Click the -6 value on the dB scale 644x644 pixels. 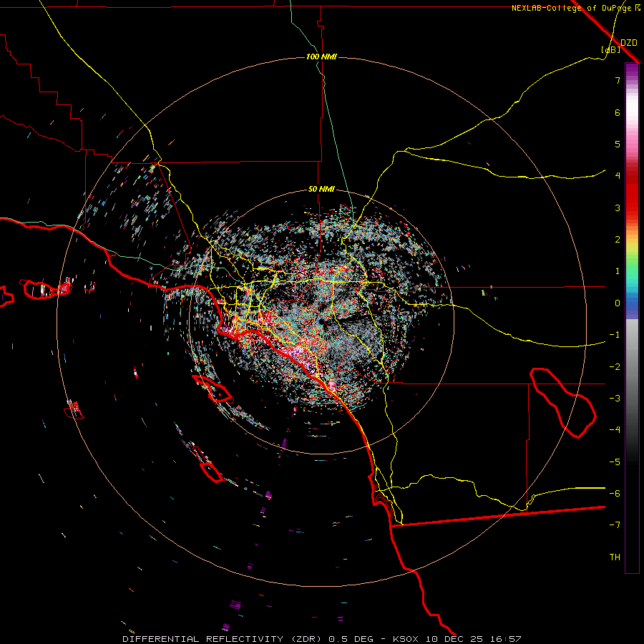[x=615, y=494]
